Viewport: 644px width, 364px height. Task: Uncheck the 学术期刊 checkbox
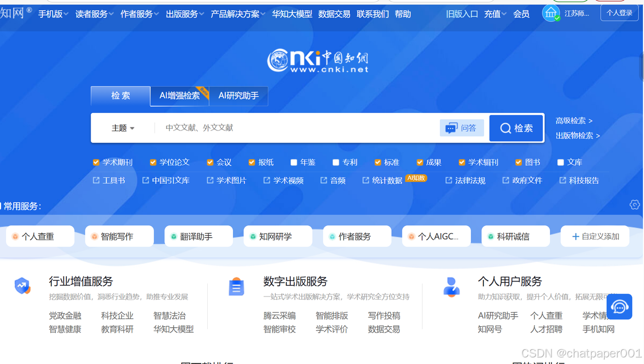coord(96,162)
